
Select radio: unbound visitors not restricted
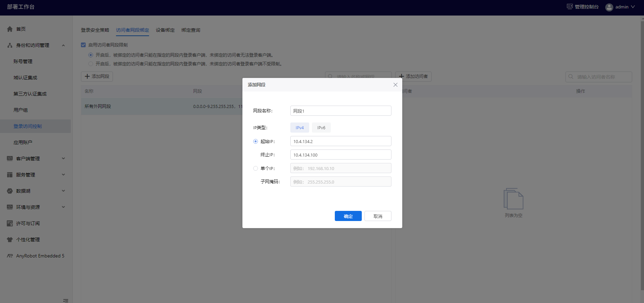pos(91,64)
